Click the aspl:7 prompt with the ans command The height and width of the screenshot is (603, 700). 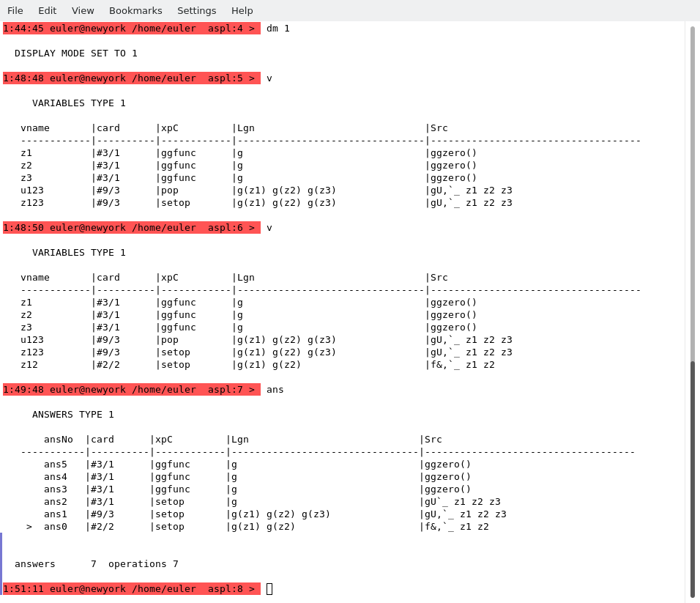coord(132,390)
